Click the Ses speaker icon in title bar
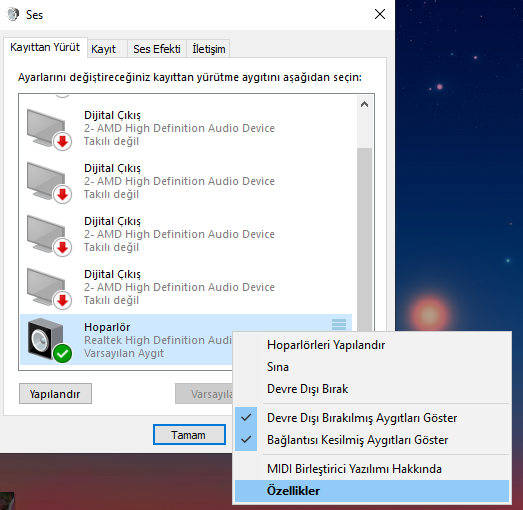The height and width of the screenshot is (510, 523). click(x=13, y=15)
